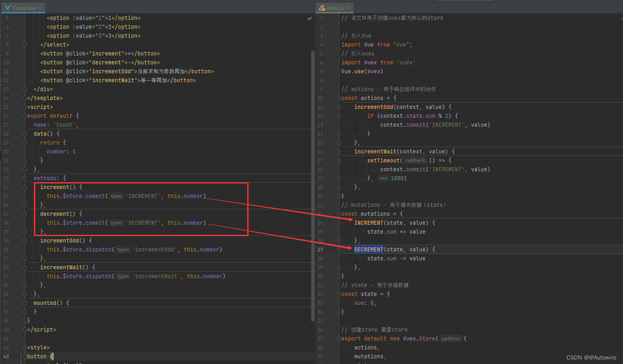Click 'state.sum -= value' in index.js
Image resolution: width=623 pixels, height=364 pixels.
[396, 258]
